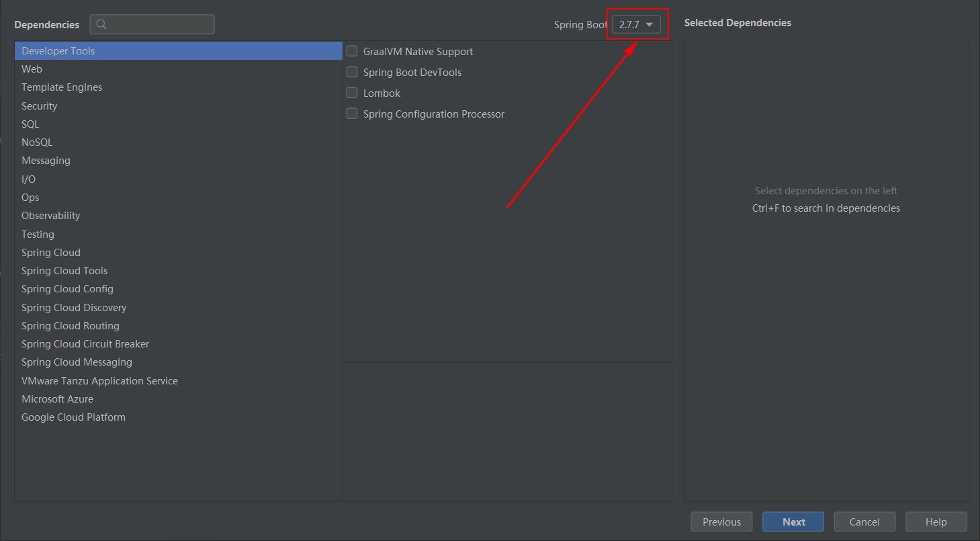
Task: Enable Spring Configuration Processor checkbox
Action: coord(352,114)
